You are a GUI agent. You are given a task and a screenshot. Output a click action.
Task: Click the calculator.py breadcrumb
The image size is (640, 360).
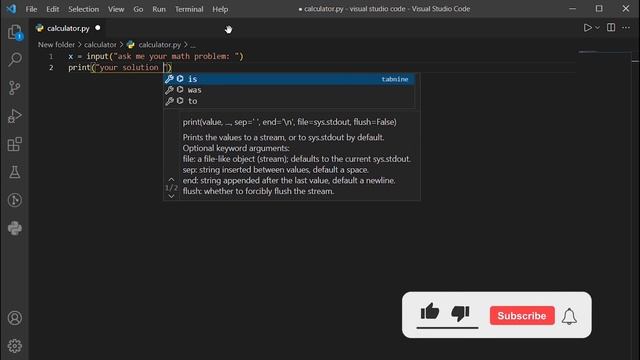point(159,44)
